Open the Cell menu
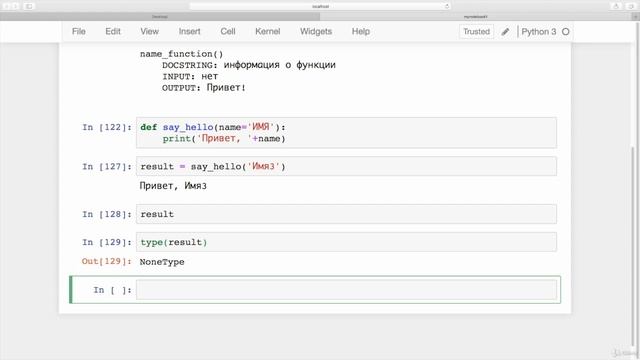The image size is (640, 360). (x=228, y=31)
